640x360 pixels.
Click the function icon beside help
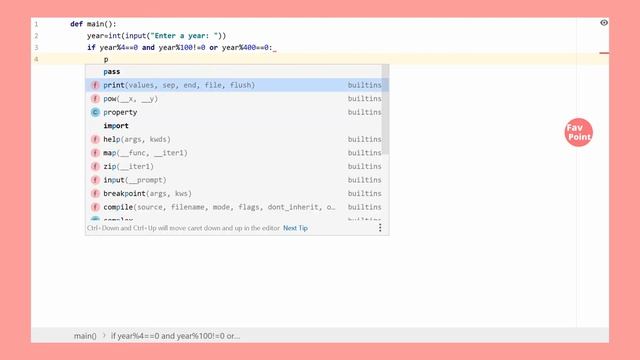click(x=95, y=139)
